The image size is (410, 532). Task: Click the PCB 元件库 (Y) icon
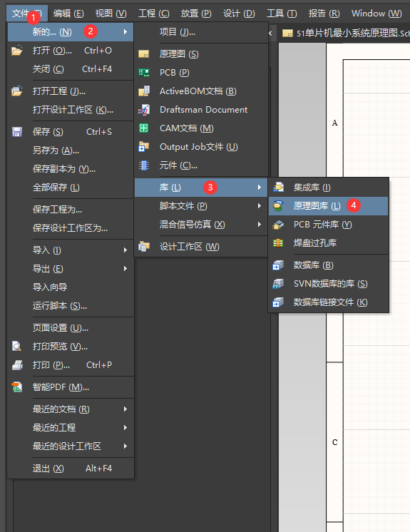click(x=278, y=224)
